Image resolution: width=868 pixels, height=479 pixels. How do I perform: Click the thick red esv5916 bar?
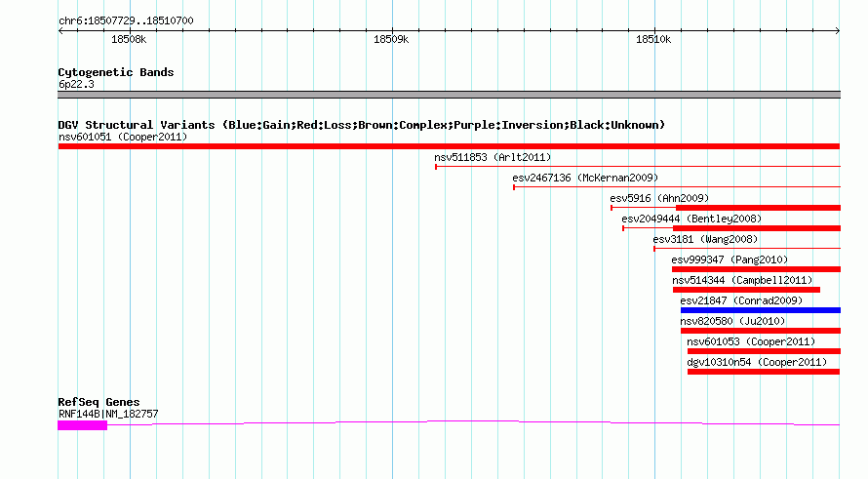pos(759,208)
